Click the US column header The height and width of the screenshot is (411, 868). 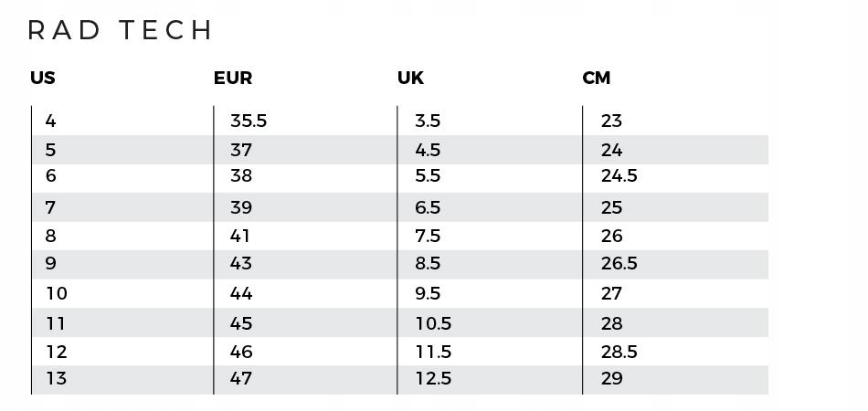(43, 79)
